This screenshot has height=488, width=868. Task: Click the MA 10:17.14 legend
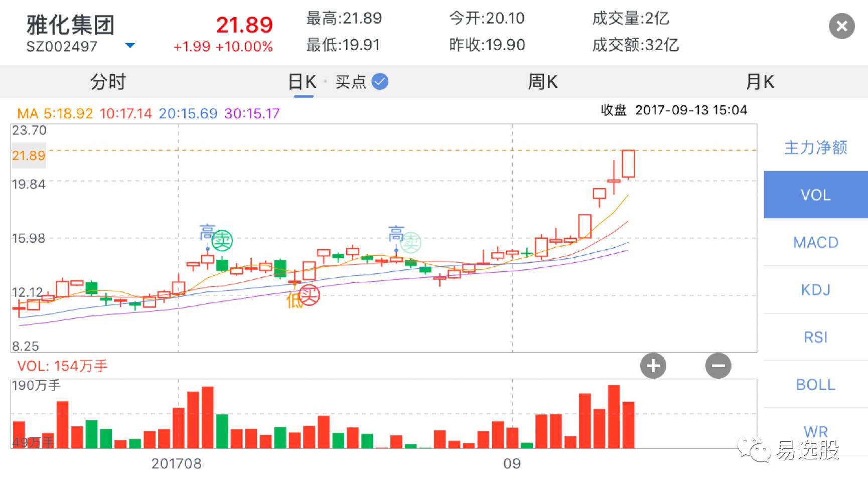pyautogui.click(x=125, y=113)
